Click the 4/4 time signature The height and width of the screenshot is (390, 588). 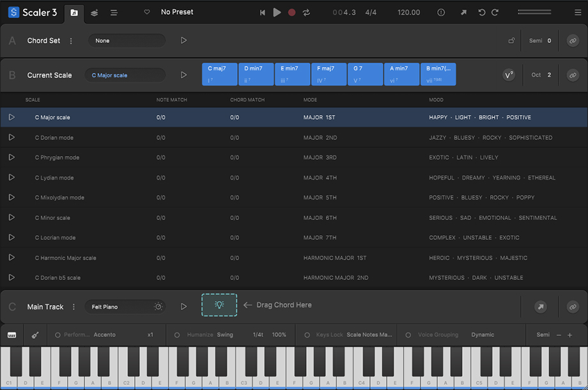point(371,12)
